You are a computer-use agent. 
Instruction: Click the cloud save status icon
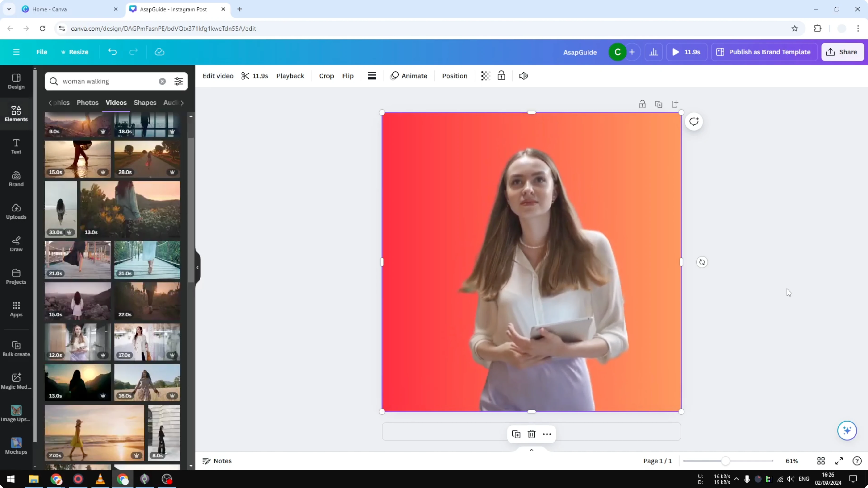pyautogui.click(x=159, y=52)
